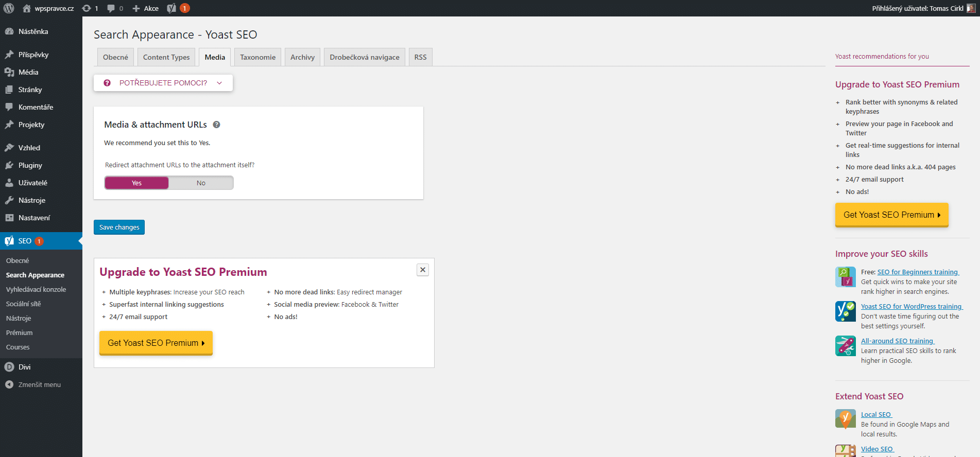
Task: Click the Upgrade to Yoast SEO Premium sidebar heading
Action: (897, 84)
